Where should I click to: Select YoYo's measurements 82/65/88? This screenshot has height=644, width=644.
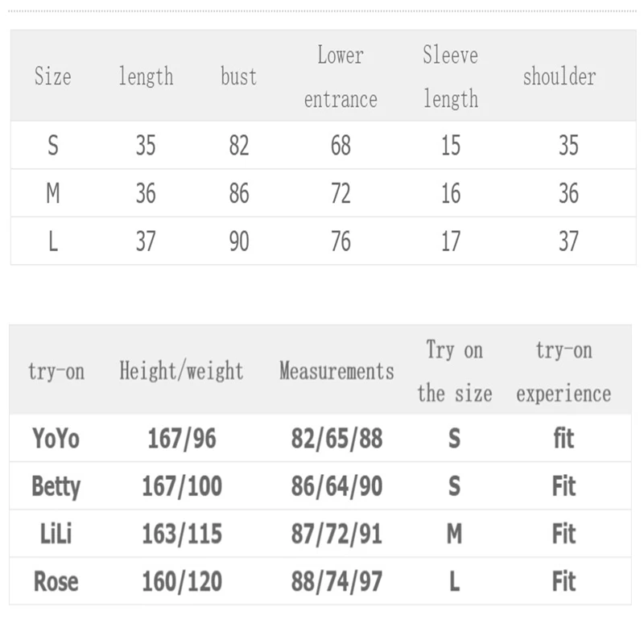[x=336, y=438]
